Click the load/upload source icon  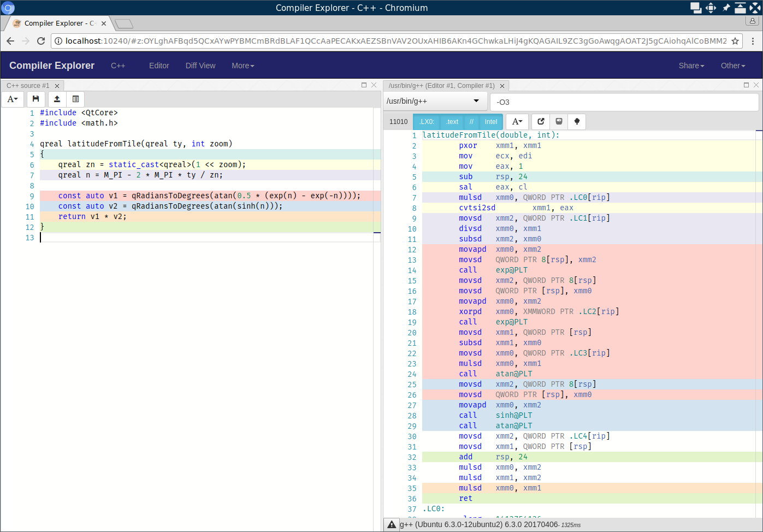tap(57, 99)
